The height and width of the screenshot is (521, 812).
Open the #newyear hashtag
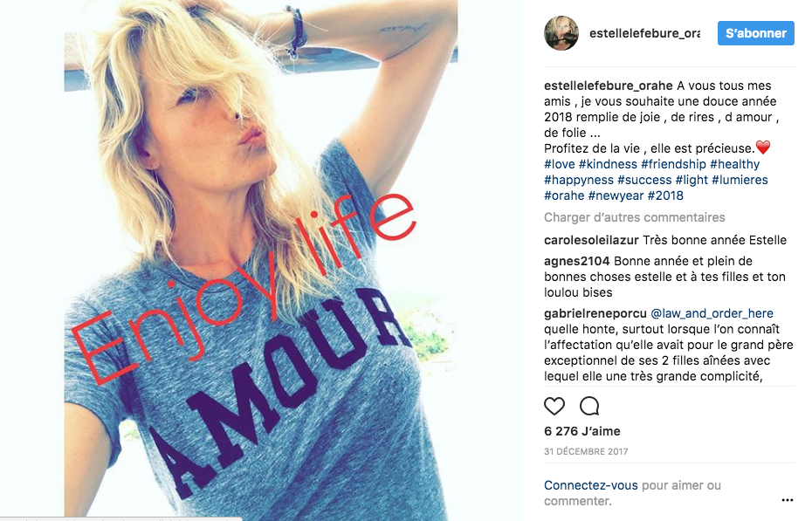pos(616,195)
